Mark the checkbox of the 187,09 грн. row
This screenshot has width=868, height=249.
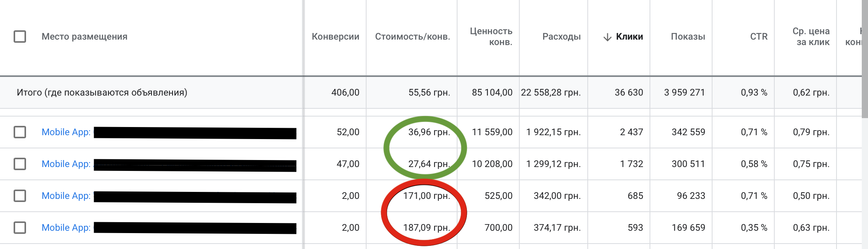pos(20,228)
